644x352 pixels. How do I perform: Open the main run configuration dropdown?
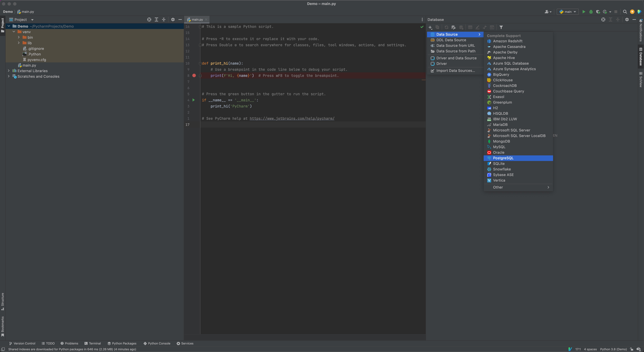[567, 12]
